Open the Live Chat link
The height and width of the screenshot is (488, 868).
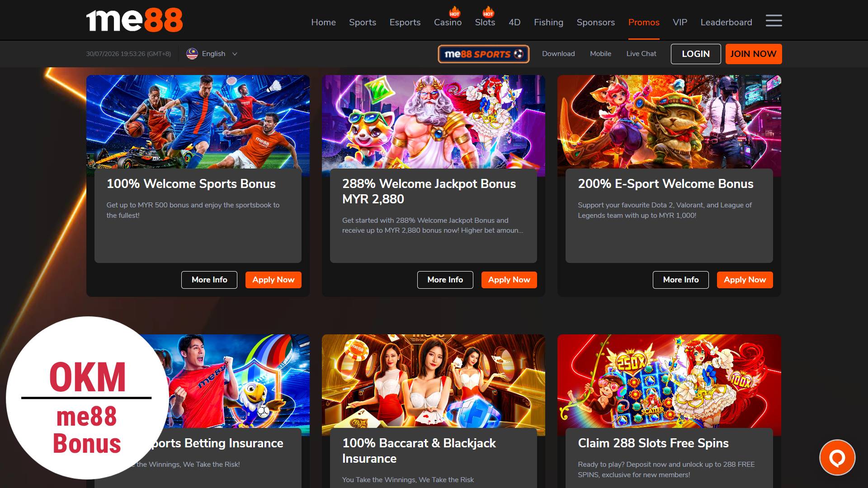[x=641, y=54]
